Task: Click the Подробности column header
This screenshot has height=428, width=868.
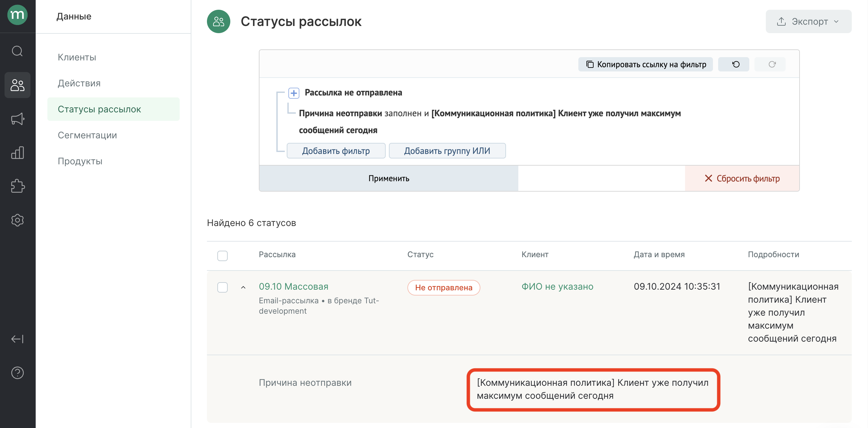Action: (x=773, y=254)
